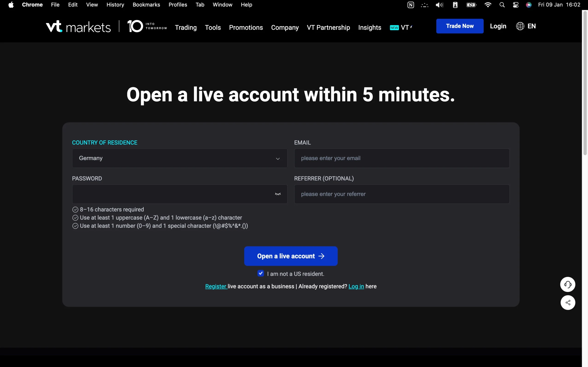588x367 pixels.
Task: Click the customer support headset icon
Action: coord(568,284)
